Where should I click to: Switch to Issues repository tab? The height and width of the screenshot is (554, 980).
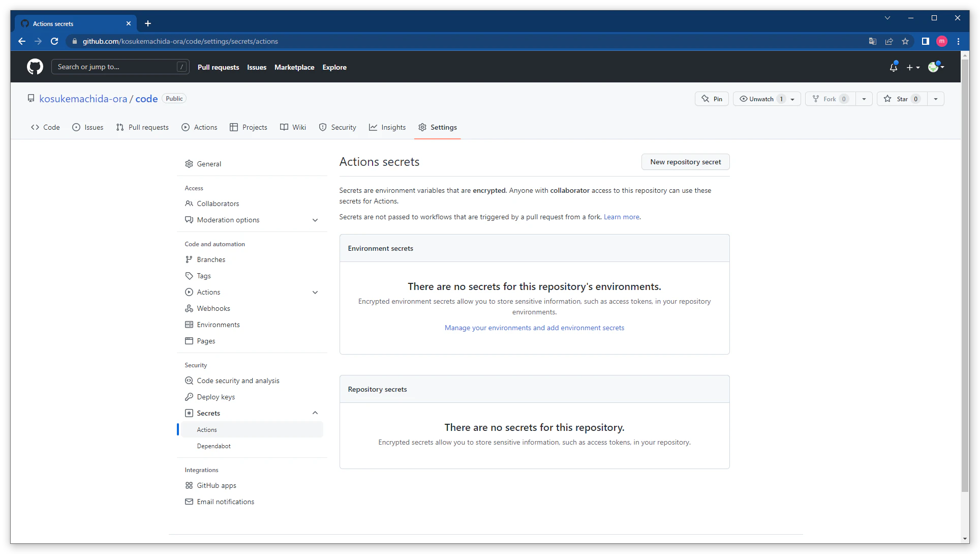88,127
